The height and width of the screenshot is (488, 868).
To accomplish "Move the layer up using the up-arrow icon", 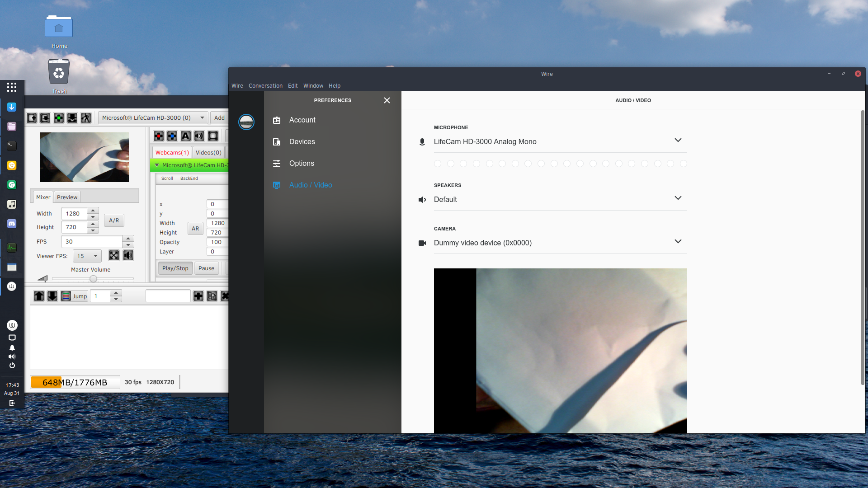I will point(38,296).
